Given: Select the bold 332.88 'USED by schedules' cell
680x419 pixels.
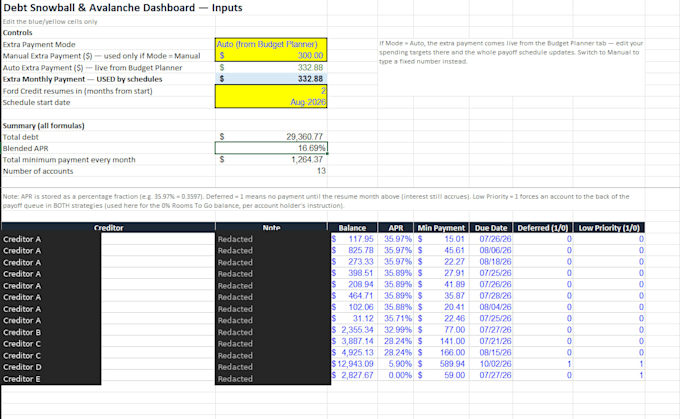Looking at the screenshot, I should click(271, 79).
